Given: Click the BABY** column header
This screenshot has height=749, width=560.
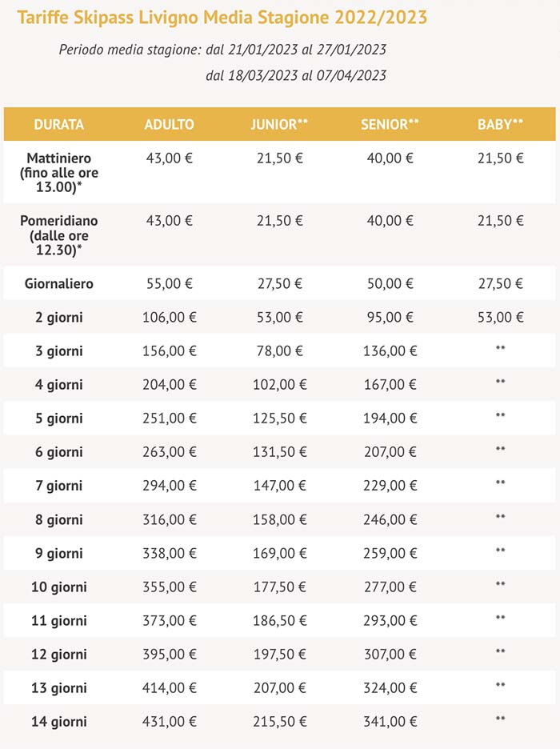Looking at the screenshot, I should tap(500, 125).
